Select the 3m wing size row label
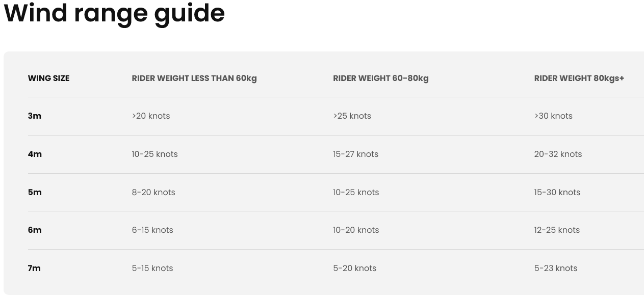 tap(35, 116)
